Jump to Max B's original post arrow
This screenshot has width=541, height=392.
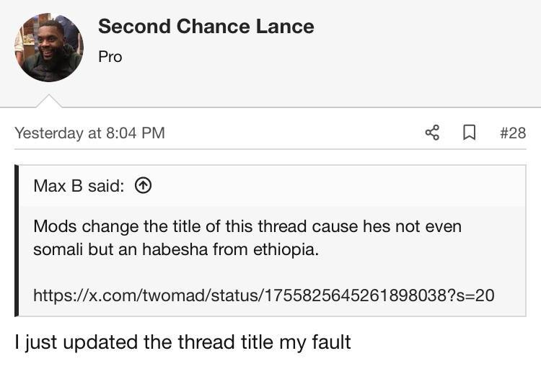click(x=144, y=185)
